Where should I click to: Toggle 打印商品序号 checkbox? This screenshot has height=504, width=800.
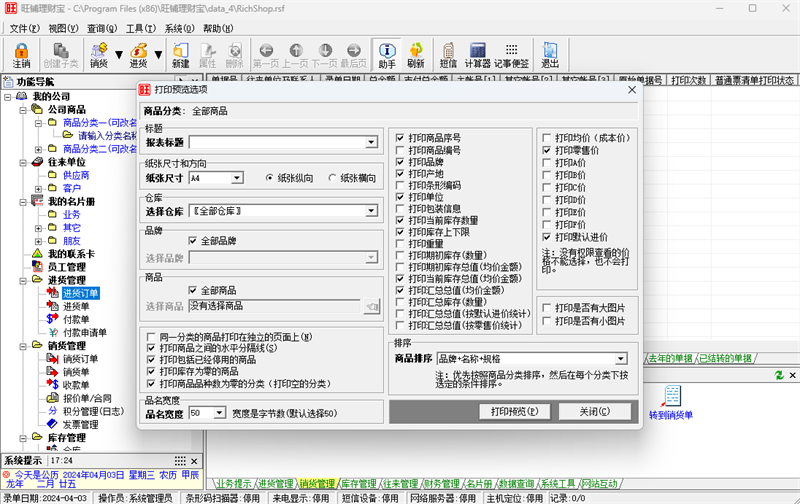(400, 138)
